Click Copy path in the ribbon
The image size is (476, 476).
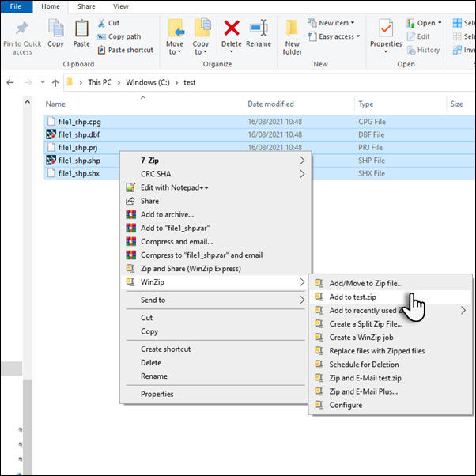(x=119, y=36)
